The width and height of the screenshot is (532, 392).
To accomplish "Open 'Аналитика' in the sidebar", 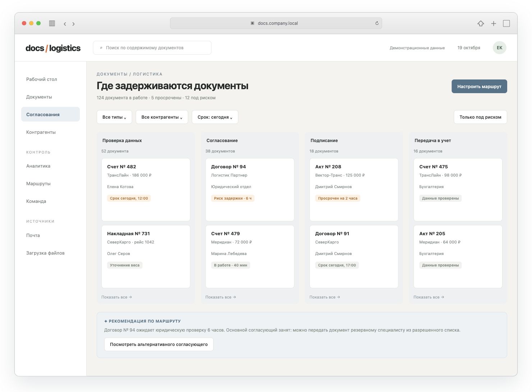I will tap(50, 166).
